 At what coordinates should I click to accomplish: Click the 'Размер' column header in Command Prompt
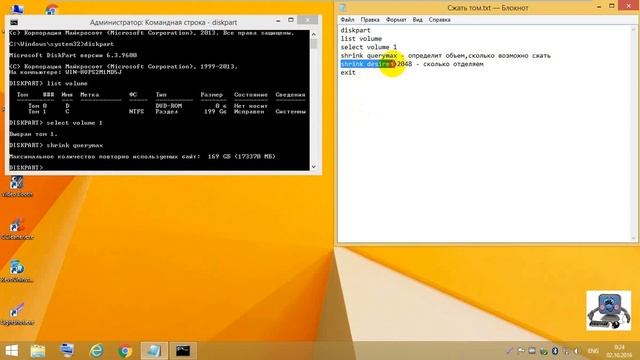pyautogui.click(x=211, y=95)
